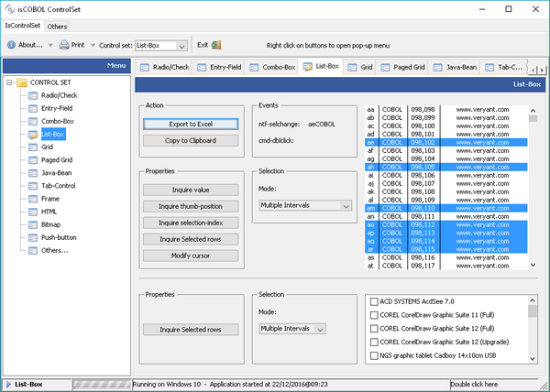Click the Radio/Check tree node icon
Image resolution: width=550 pixels, height=392 pixels.
(x=33, y=95)
